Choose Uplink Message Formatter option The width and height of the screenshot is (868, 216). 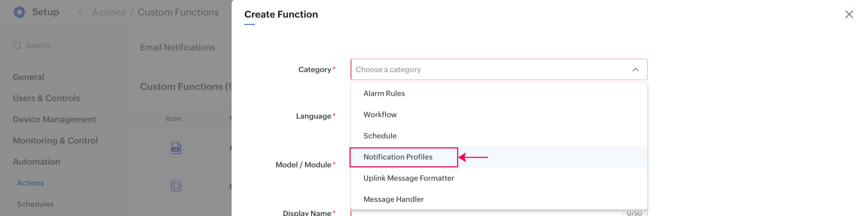[409, 178]
